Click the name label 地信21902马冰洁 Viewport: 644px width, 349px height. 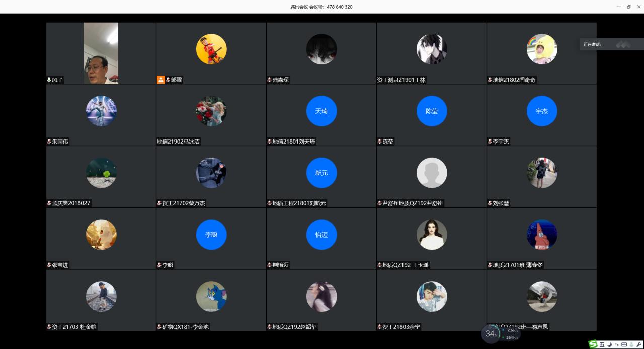pos(179,142)
